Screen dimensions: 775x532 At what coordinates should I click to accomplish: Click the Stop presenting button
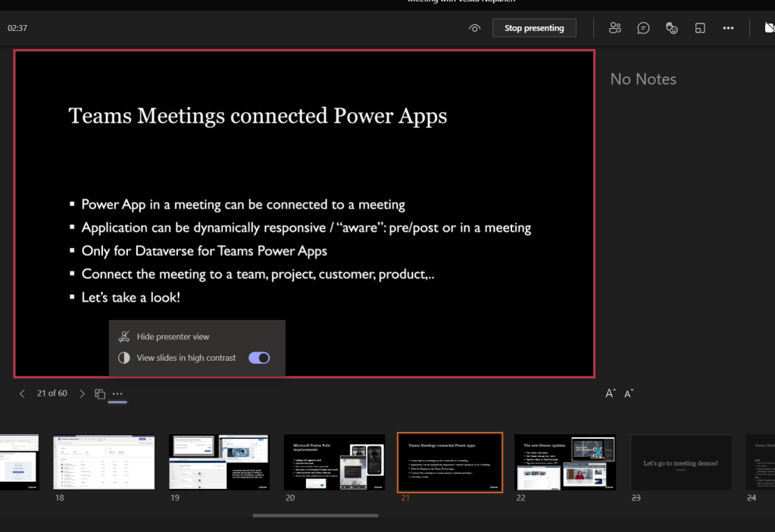click(534, 28)
